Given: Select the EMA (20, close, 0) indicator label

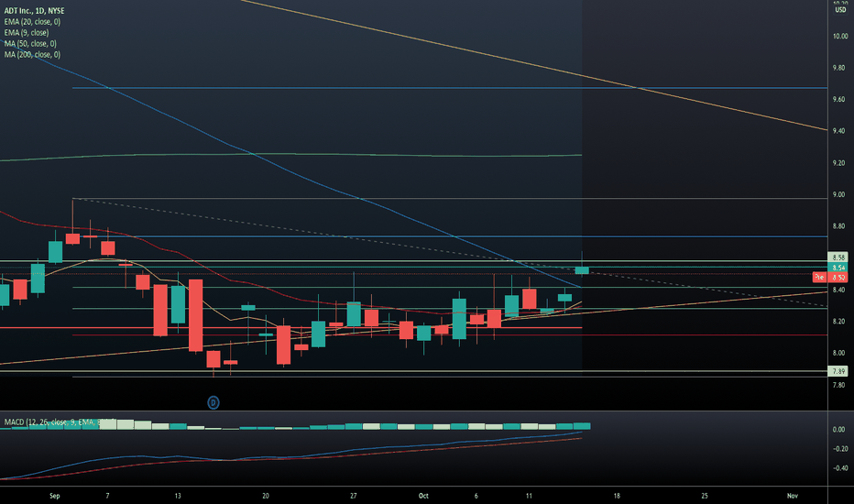Looking at the screenshot, I should click(x=32, y=22).
